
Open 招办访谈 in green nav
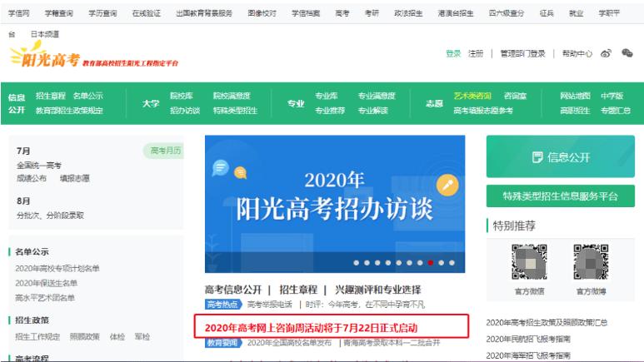(x=185, y=111)
